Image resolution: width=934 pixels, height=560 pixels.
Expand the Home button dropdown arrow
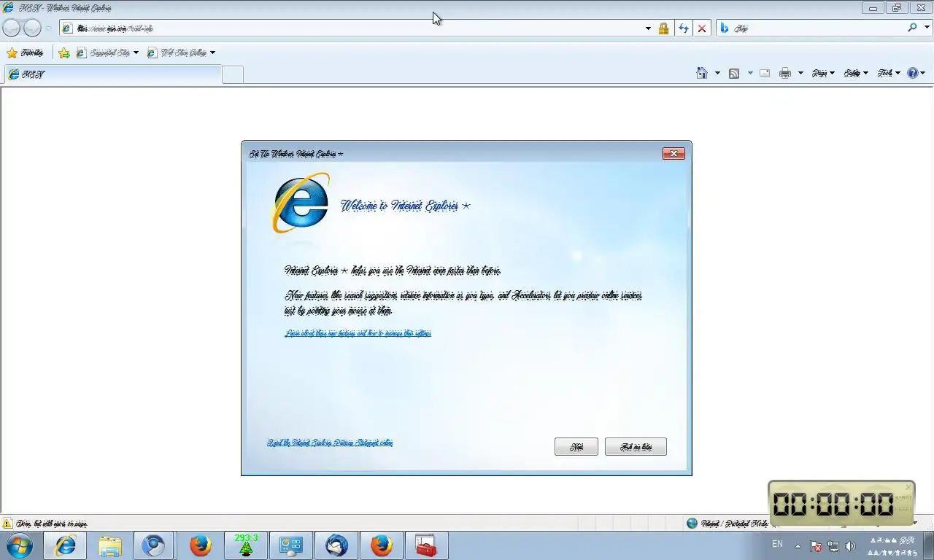coord(717,73)
